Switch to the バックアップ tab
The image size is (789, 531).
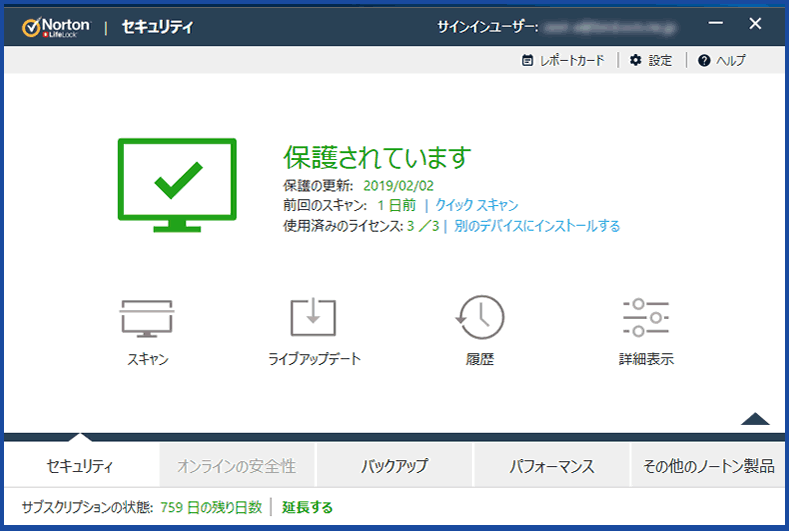394,466
